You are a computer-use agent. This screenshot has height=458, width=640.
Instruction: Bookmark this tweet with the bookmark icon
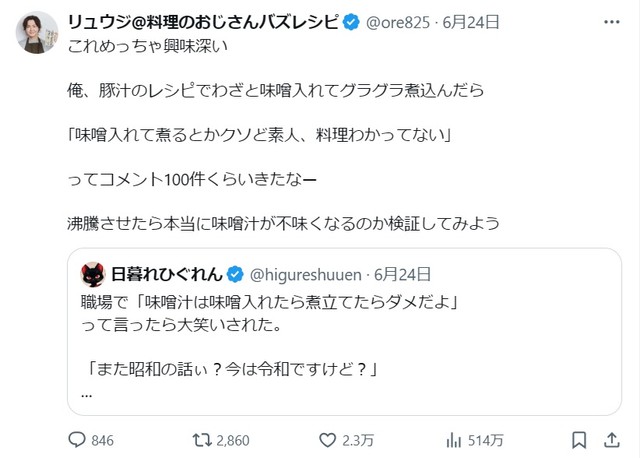tap(577, 439)
